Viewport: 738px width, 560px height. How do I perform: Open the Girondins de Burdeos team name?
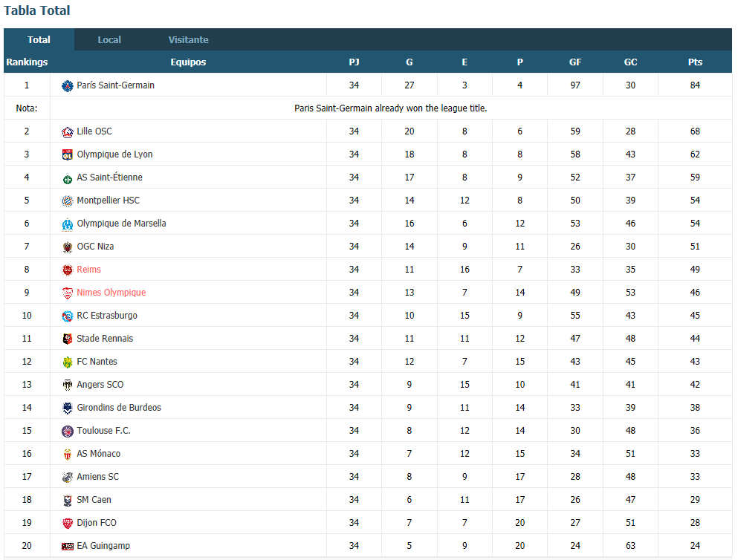pos(119,408)
